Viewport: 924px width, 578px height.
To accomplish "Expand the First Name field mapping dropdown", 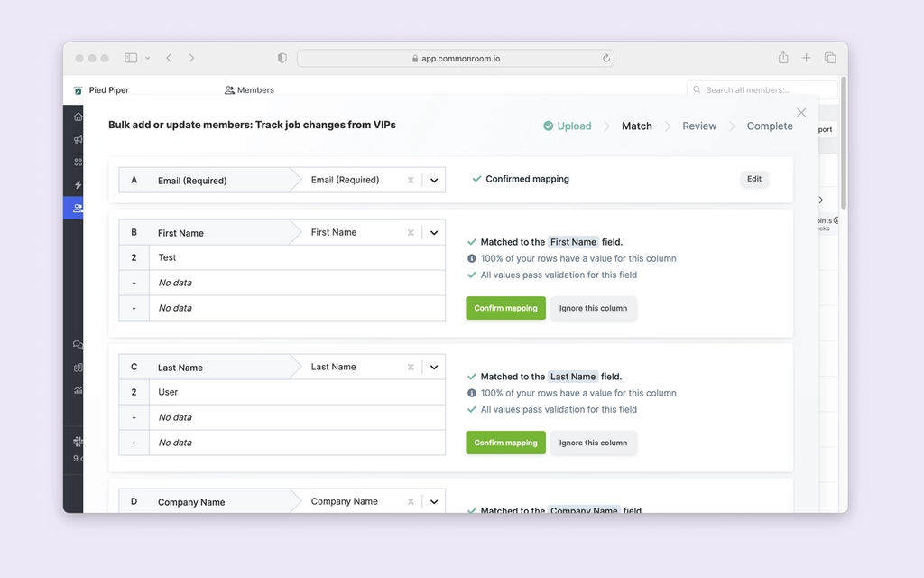I will (433, 231).
